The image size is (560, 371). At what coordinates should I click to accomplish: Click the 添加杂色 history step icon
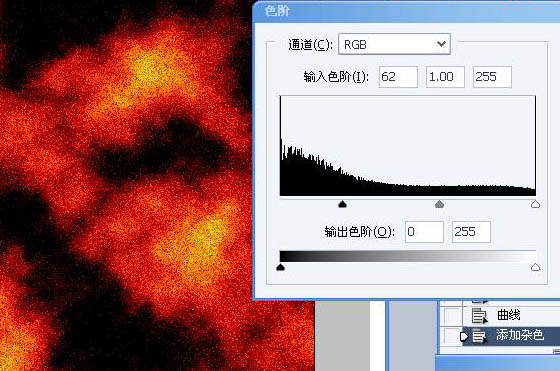(x=479, y=336)
